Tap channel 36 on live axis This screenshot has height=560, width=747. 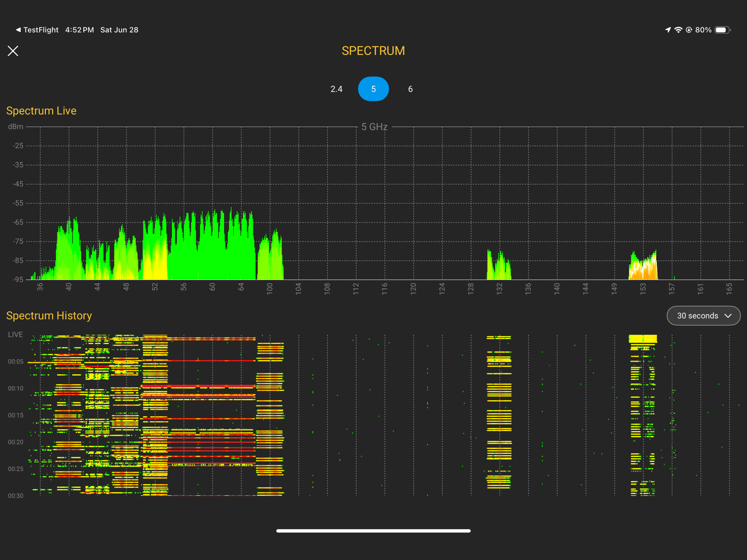[x=40, y=287]
